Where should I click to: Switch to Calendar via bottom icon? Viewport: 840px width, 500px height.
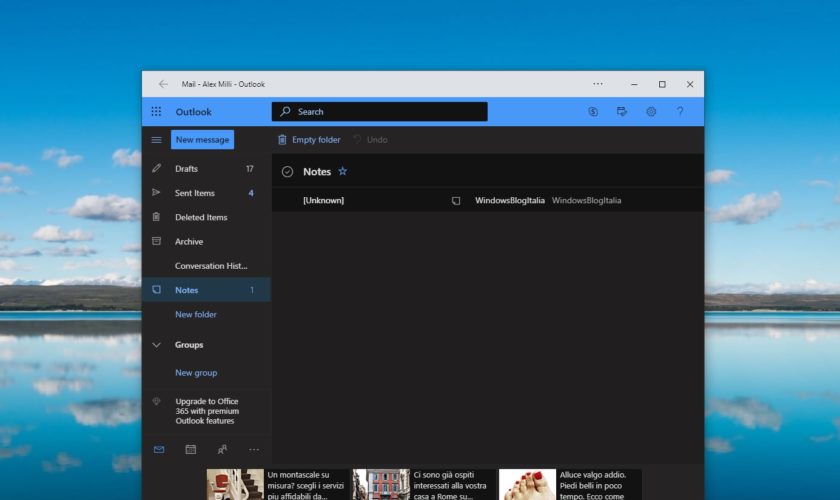190,450
